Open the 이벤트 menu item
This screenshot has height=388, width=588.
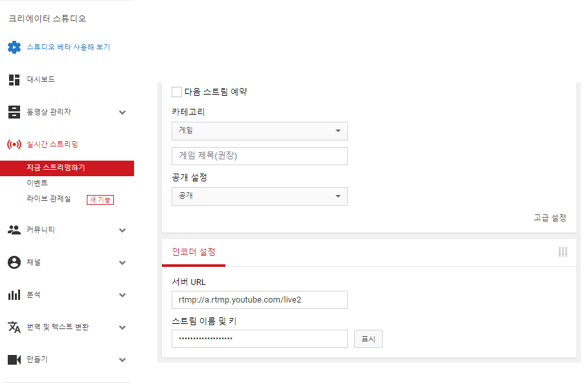click(37, 183)
